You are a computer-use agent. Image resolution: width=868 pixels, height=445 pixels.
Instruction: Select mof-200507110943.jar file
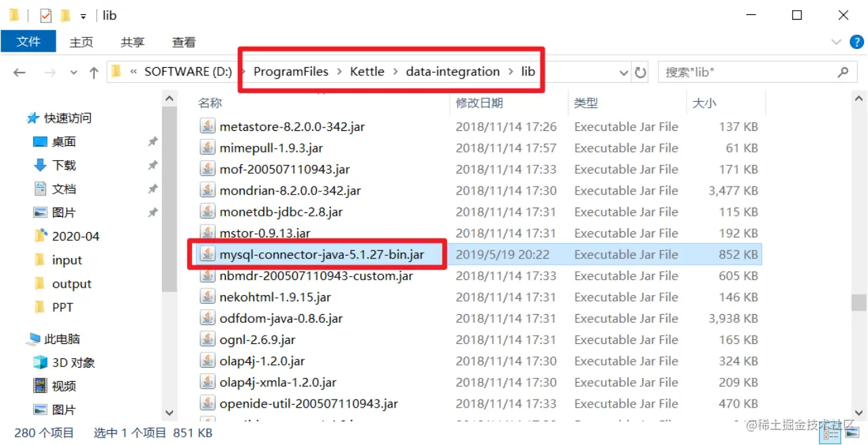(x=285, y=170)
